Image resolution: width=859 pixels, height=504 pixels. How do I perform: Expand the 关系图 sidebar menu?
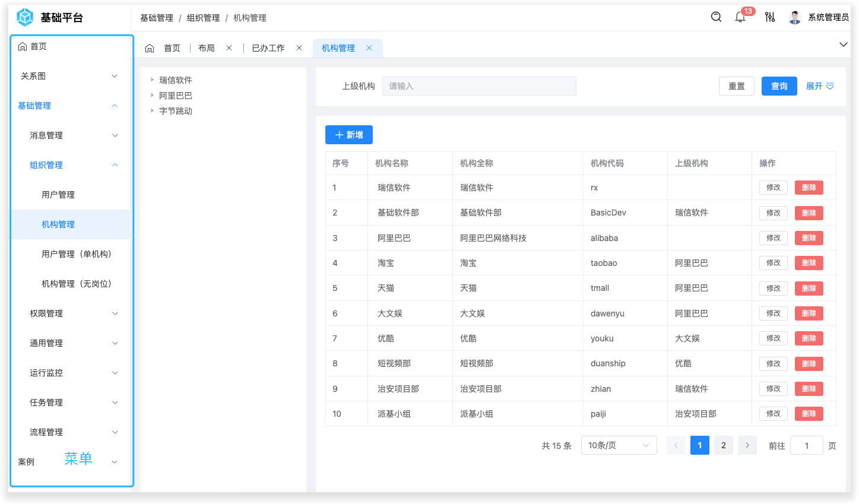70,76
